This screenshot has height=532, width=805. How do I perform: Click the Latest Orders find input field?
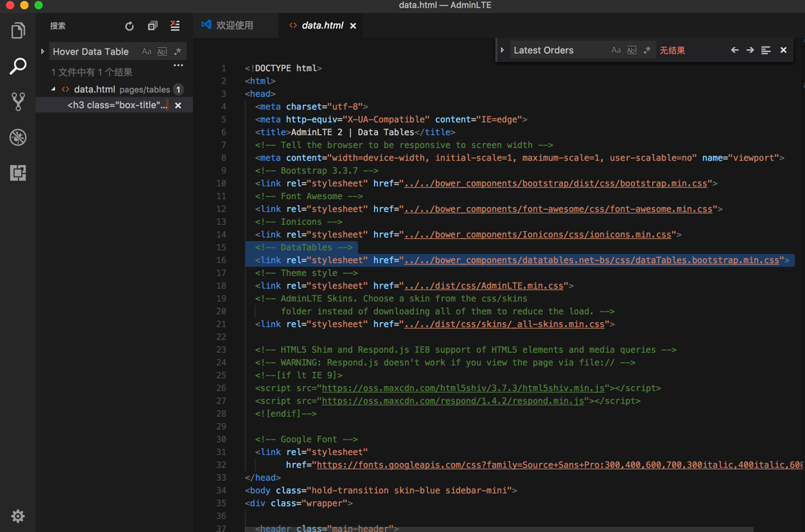click(555, 50)
